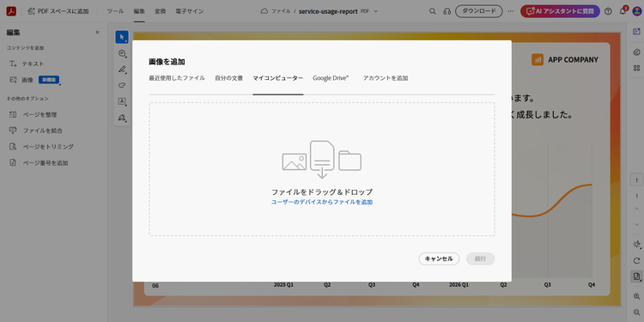The height and width of the screenshot is (322, 644).
Task: Click ユーザーのデバイスからファイルを追加 link
Action: pyautogui.click(x=322, y=202)
